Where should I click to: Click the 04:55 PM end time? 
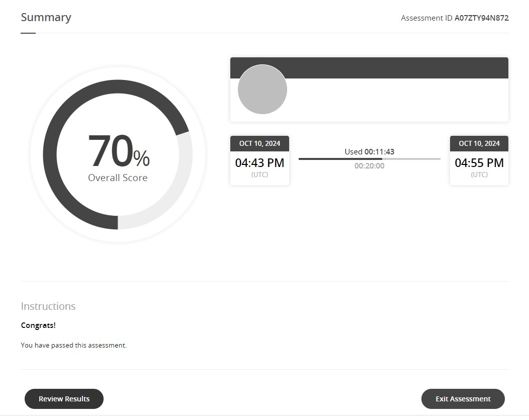479,162
